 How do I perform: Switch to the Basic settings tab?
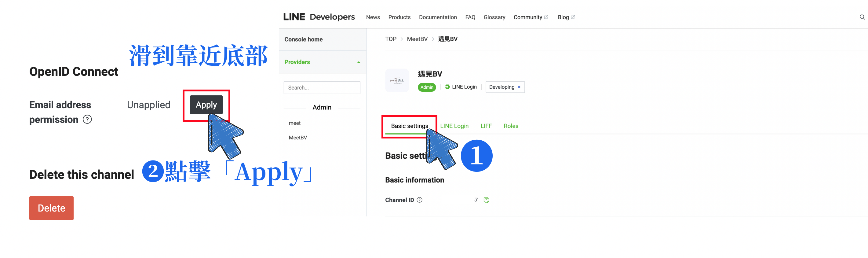(x=409, y=126)
